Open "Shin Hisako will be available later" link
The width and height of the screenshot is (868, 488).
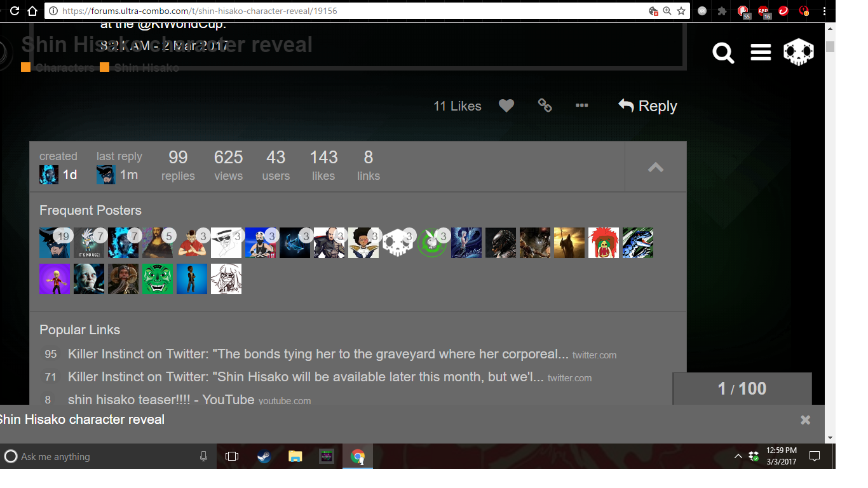point(306,377)
